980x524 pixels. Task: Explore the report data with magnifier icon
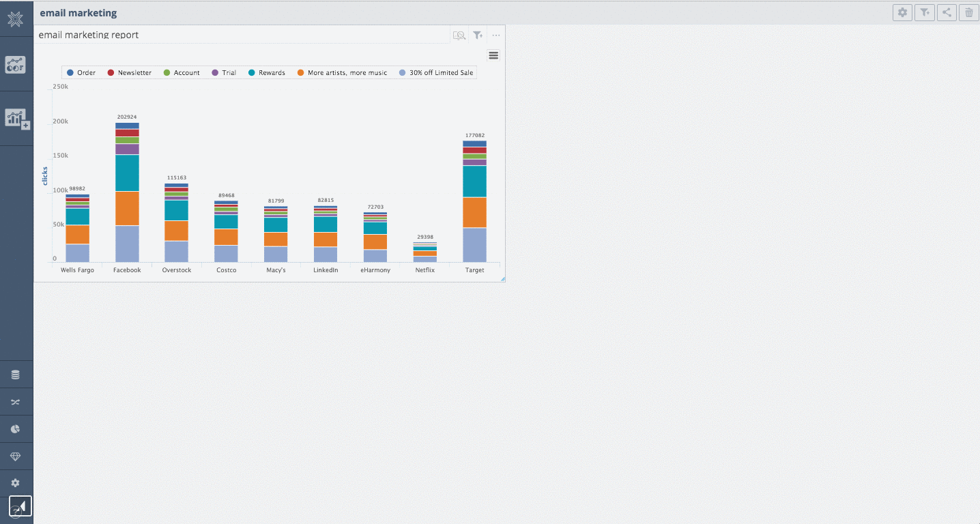point(459,35)
